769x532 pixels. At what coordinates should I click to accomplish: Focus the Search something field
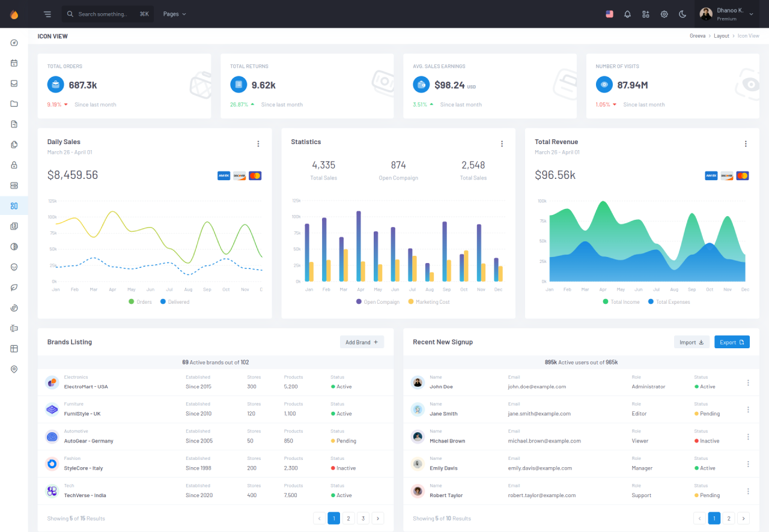pyautogui.click(x=108, y=14)
